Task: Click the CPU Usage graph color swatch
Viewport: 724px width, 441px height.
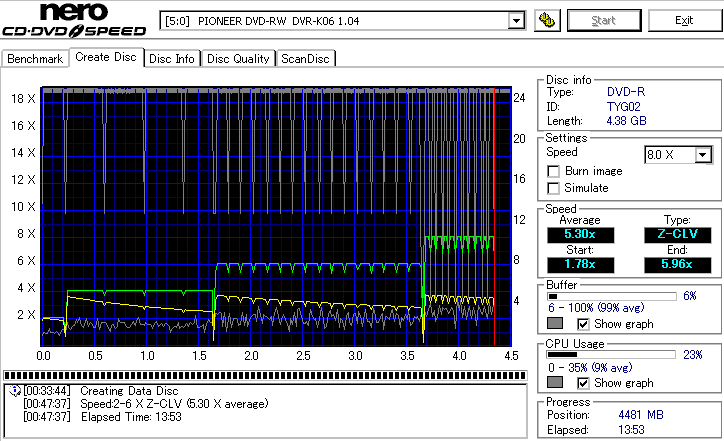Action: point(555,382)
